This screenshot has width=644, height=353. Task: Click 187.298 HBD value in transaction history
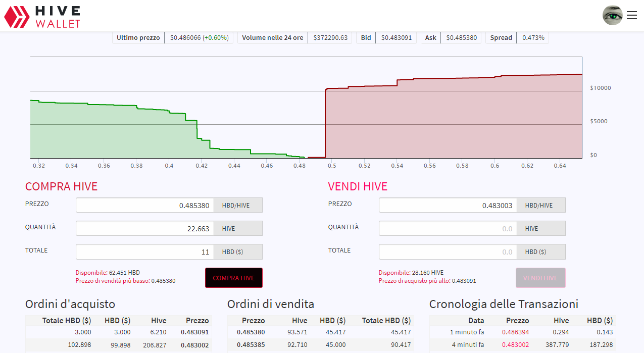pos(601,345)
